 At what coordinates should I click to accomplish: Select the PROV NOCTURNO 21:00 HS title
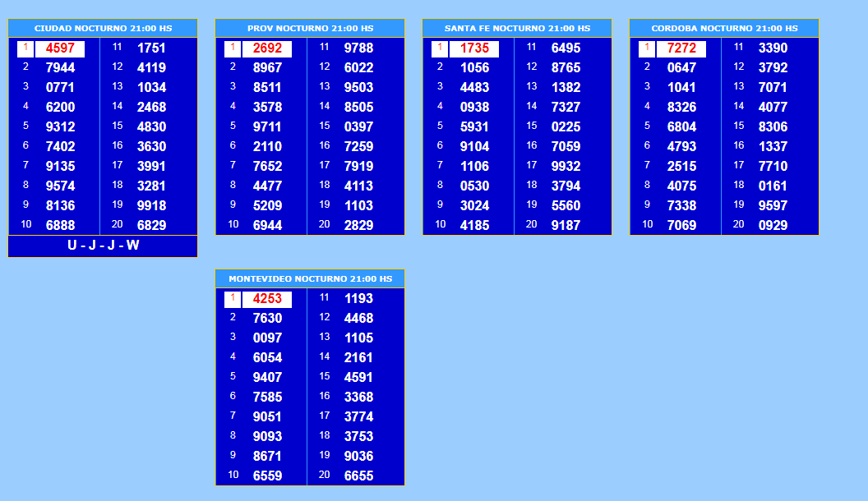[310, 28]
